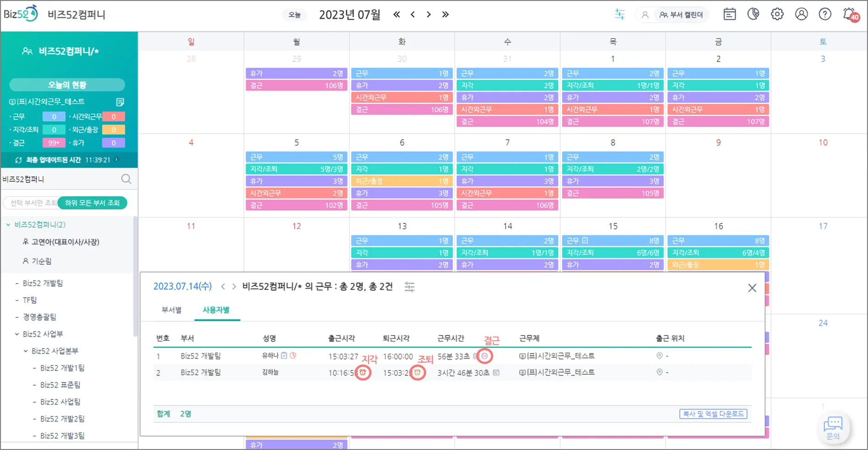Viewport: 868px width, 450px height.
Task: Select Biz52 개발팀 in the department tree
Action: point(43,283)
